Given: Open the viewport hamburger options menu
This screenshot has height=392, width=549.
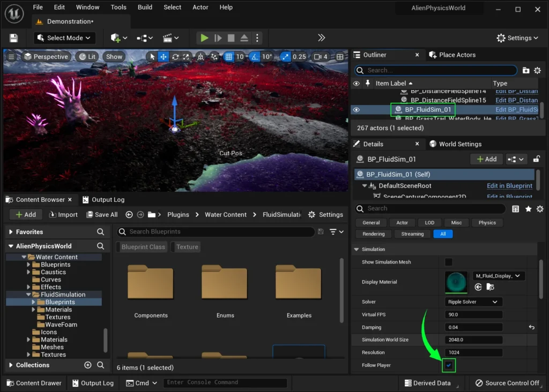Looking at the screenshot, I should pos(11,57).
